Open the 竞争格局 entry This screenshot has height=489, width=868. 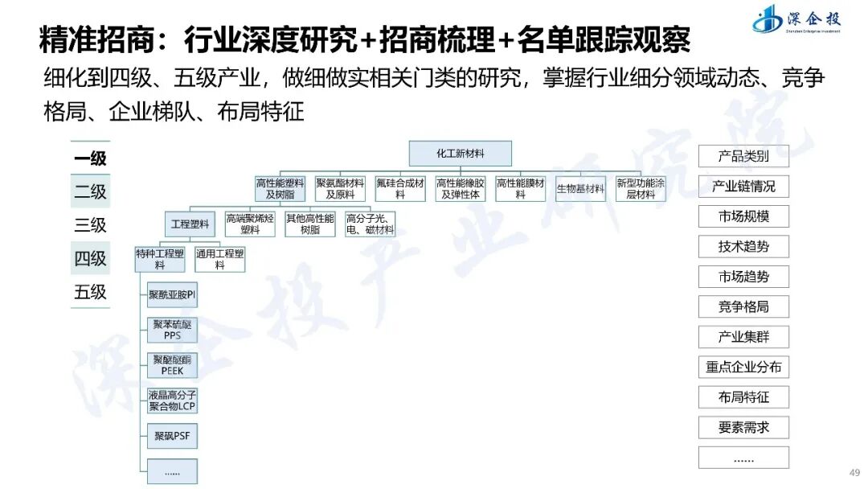pyautogui.click(x=743, y=306)
